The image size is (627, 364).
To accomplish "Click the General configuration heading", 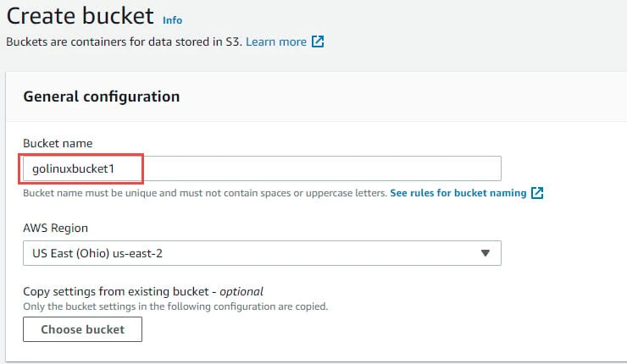I will click(x=101, y=97).
